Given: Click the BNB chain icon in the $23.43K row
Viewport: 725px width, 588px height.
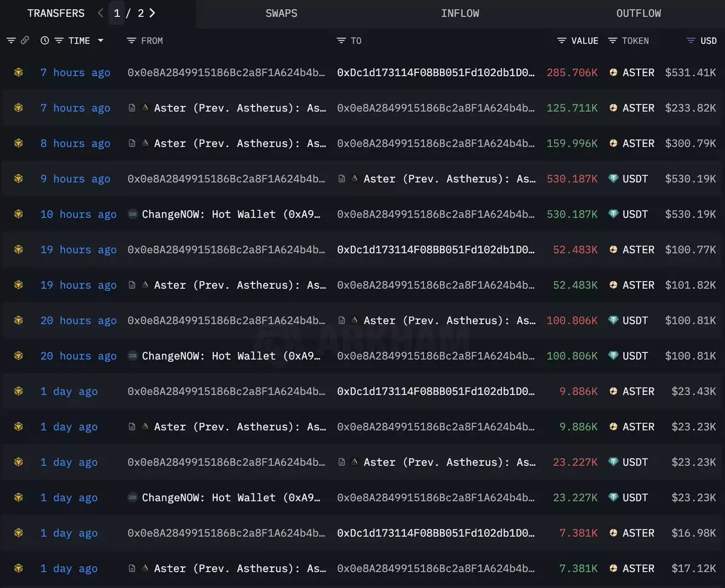Looking at the screenshot, I should (19, 392).
